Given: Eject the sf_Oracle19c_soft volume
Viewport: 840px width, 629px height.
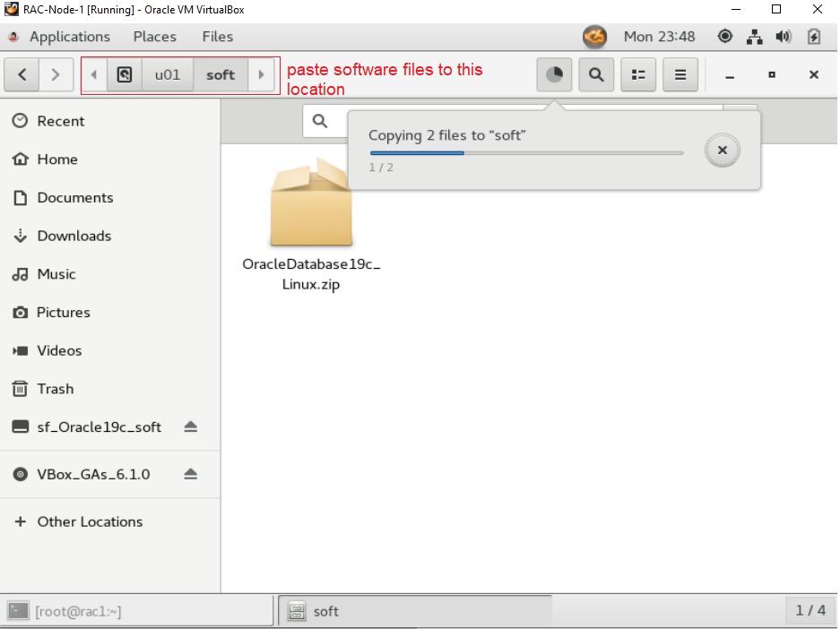Looking at the screenshot, I should point(191,427).
